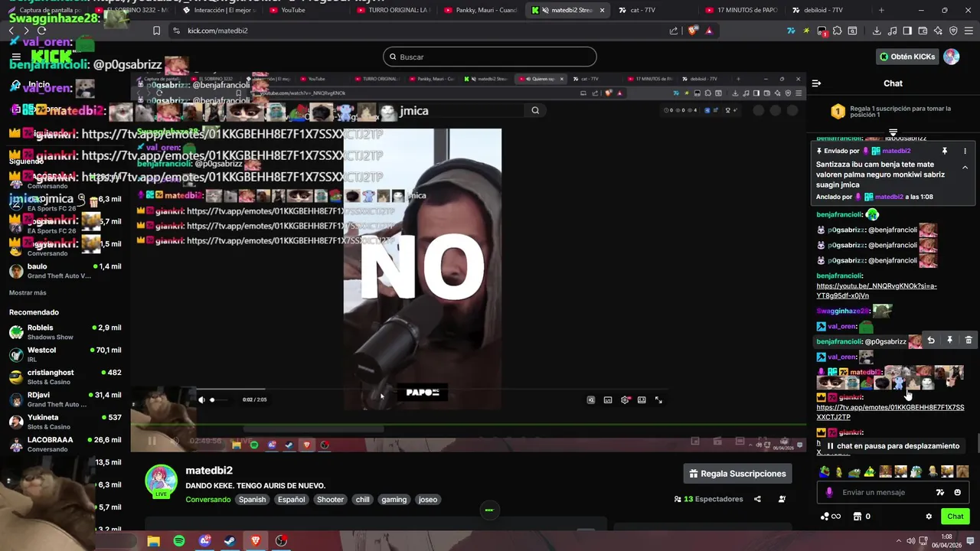The image size is (980, 551).
Task: Open the Brave Wallet icon
Action: point(923,31)
